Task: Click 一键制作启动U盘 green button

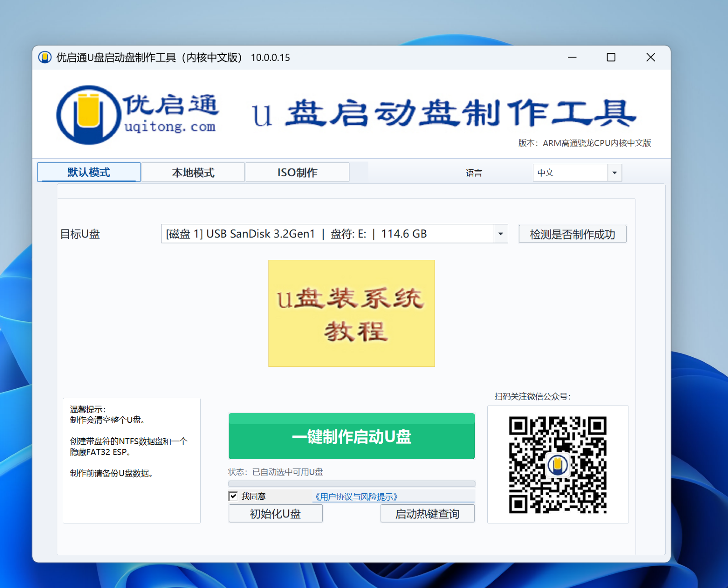Action: click(352, 436)
